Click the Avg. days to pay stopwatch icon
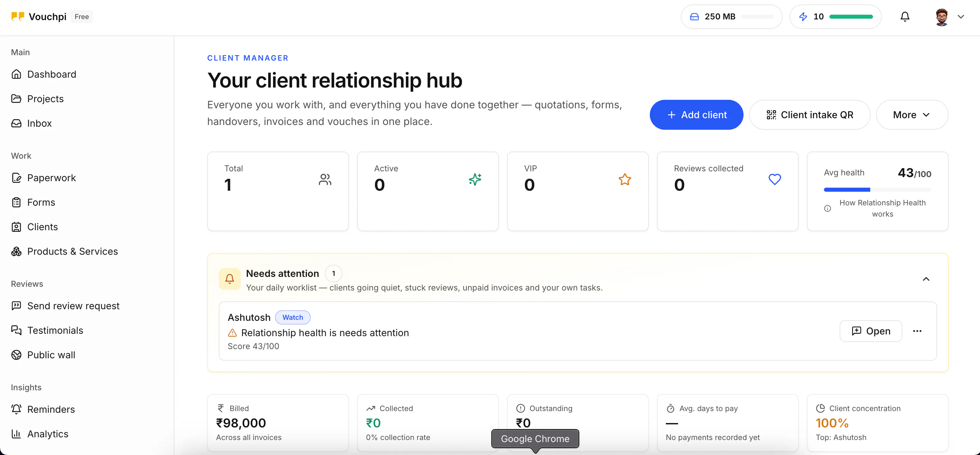This screenshot has width=980, height=455. 670,409
